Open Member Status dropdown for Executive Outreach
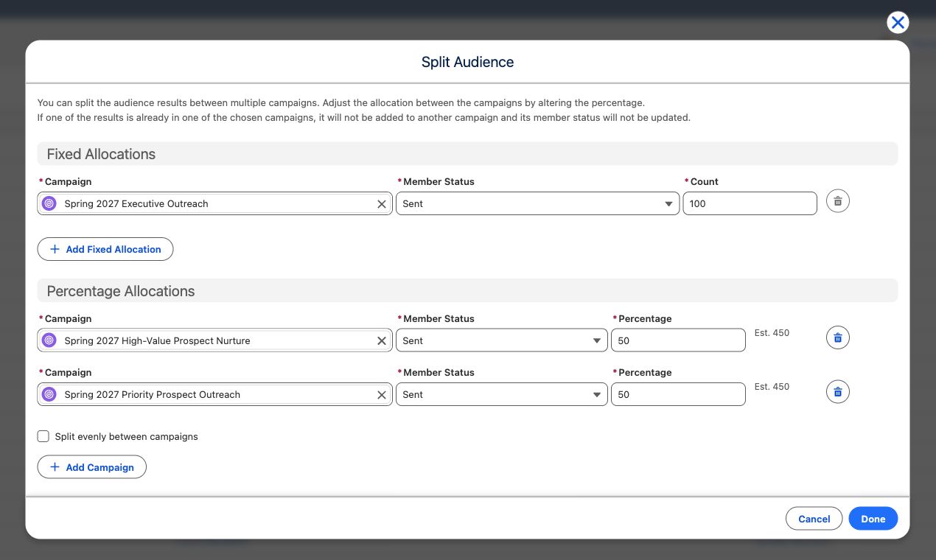The width and height of the screenshot is (936, 560). 537,203
